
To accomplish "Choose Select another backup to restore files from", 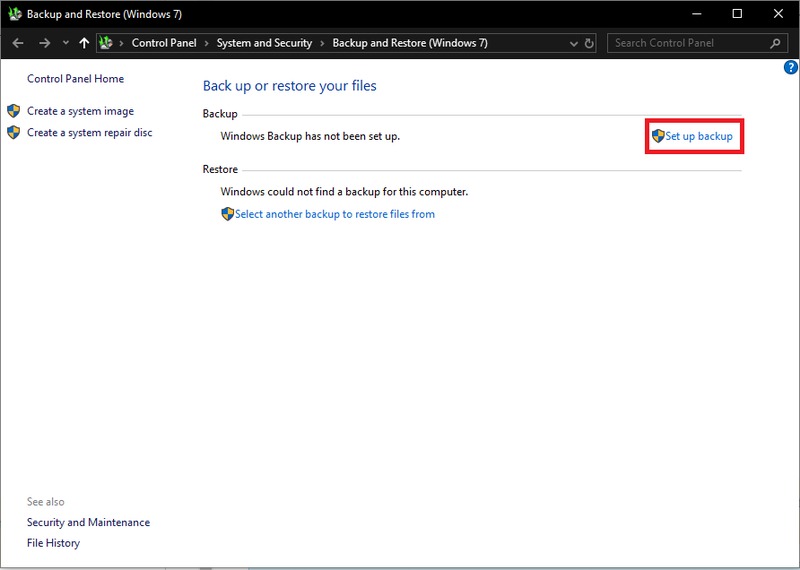I will click(334, 214).
